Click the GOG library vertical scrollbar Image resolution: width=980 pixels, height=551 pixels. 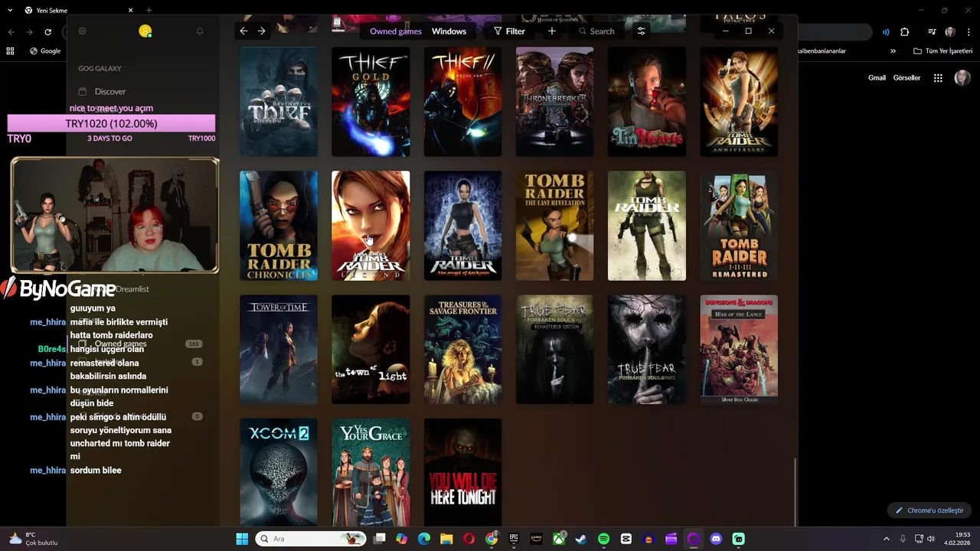coord(795,492)
